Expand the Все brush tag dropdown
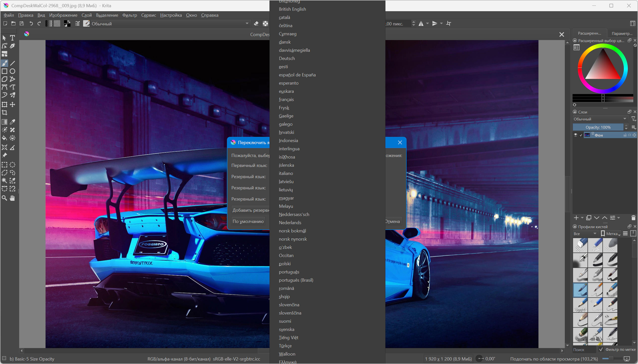Screen dimensions: 638x364 (x=585, y=233)
